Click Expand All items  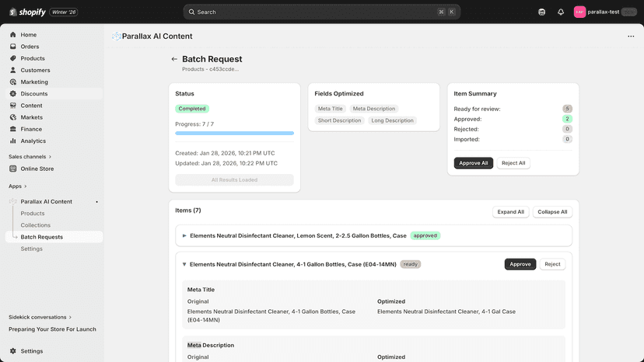[510, 212]
